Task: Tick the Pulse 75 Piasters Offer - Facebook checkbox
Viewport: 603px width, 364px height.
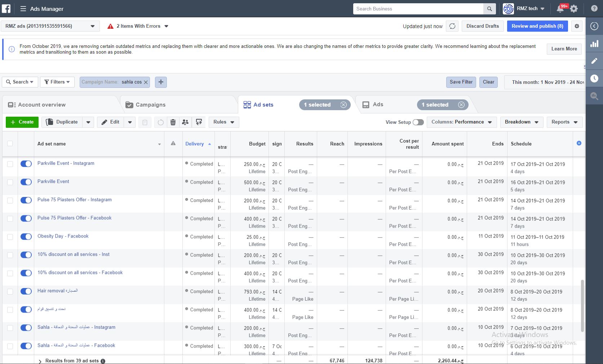Action: (x=10, y=219)
